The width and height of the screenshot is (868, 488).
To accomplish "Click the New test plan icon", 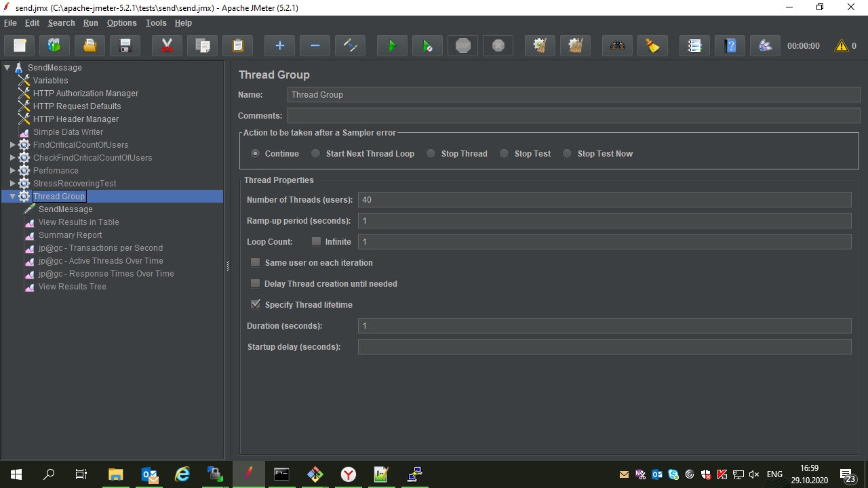I will pos(20,46).
